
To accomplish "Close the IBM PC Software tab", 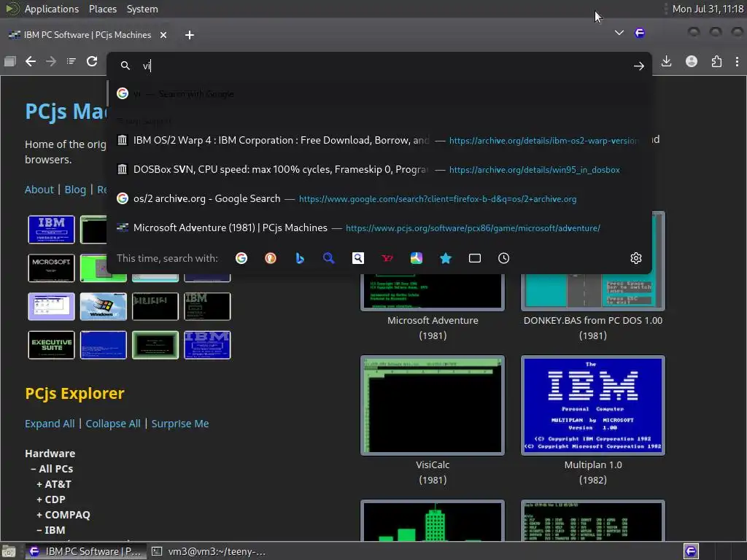I will tap(163, 35).
